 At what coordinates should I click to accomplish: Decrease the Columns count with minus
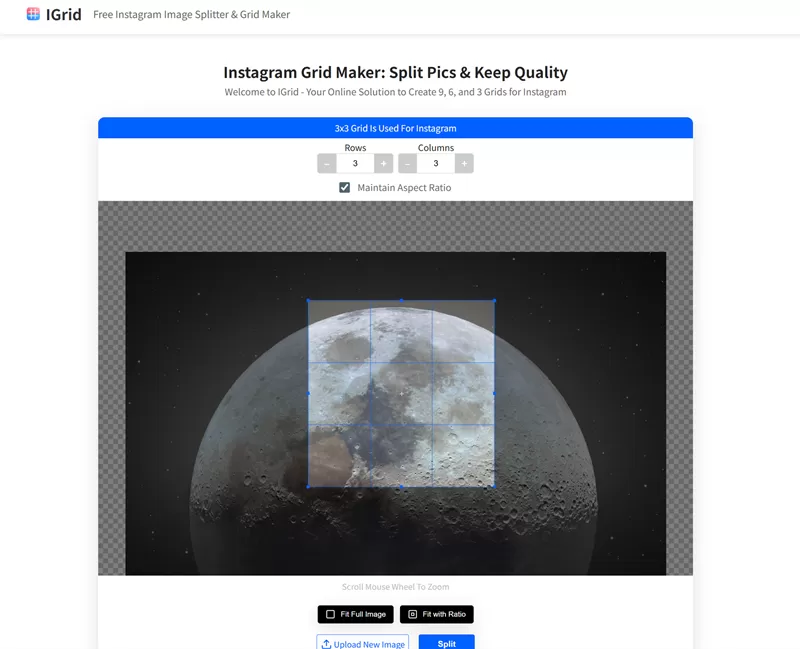coord(407,164)
